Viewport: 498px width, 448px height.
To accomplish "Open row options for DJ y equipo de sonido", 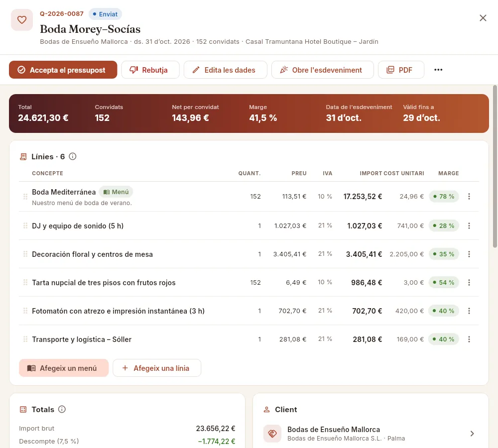I will point(469,226).
